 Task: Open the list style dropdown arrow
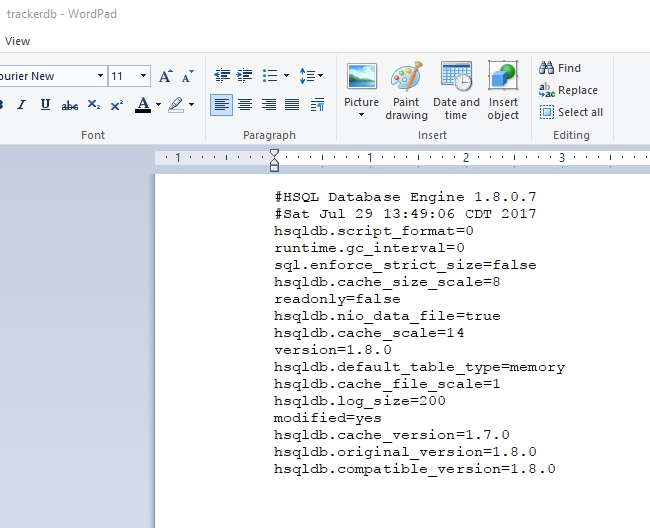tap(286, 75)
